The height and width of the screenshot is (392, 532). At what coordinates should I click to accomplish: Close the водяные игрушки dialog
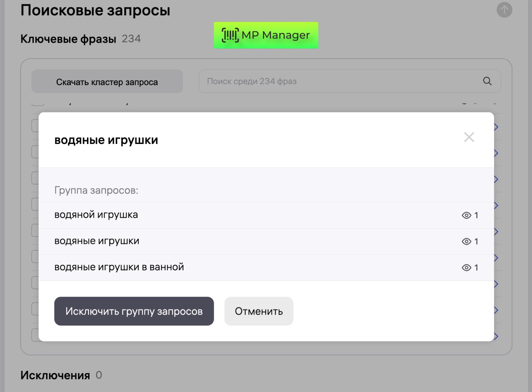click(x=469, y=137)
